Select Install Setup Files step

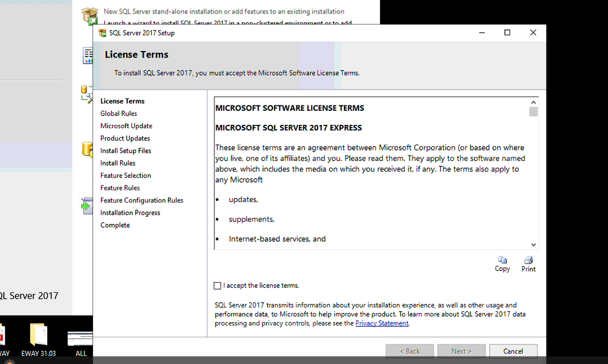tap(126, 151)
